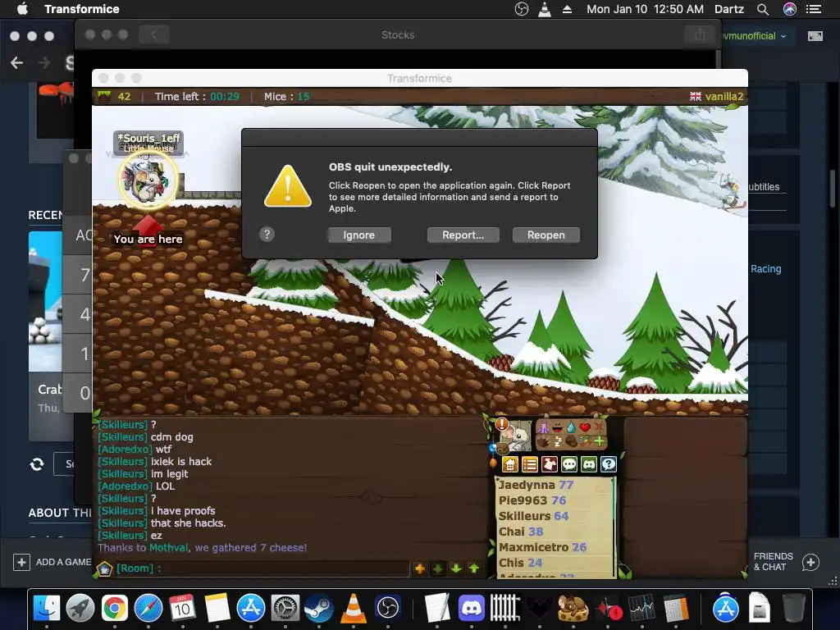840x630 pixels.
Task: Open Siri from menu bar
Action: [790, 9]
